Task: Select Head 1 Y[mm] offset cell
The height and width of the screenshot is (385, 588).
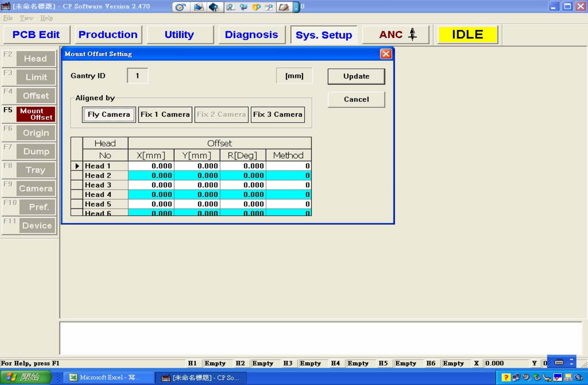Action: click(197, 166)
